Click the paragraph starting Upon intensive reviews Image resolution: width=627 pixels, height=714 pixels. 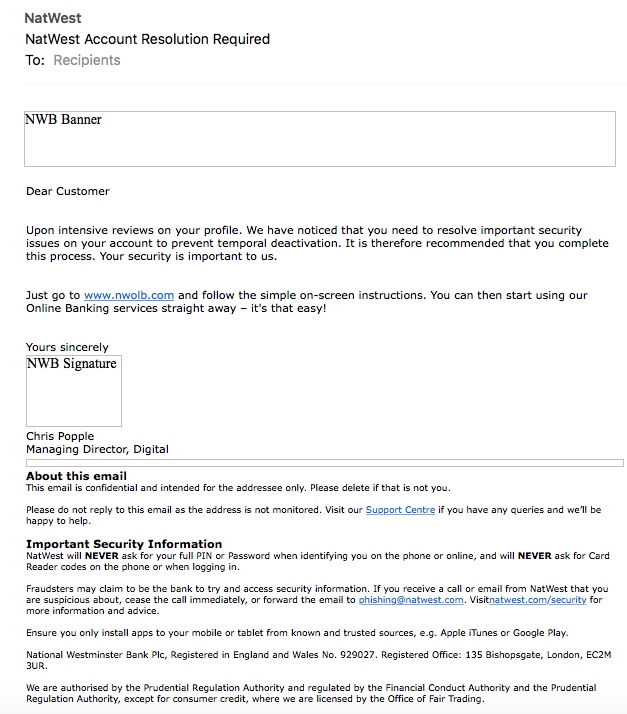pos(303,243)
